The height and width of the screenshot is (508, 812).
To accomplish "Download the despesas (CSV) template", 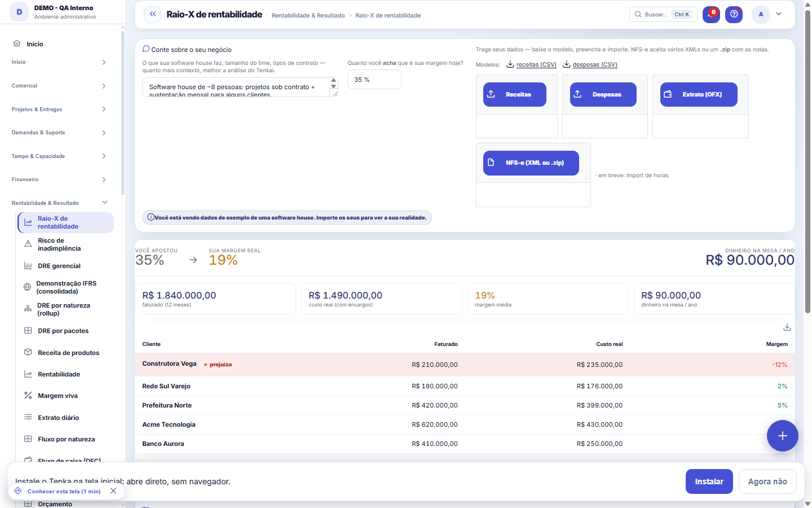I will 590,64.
